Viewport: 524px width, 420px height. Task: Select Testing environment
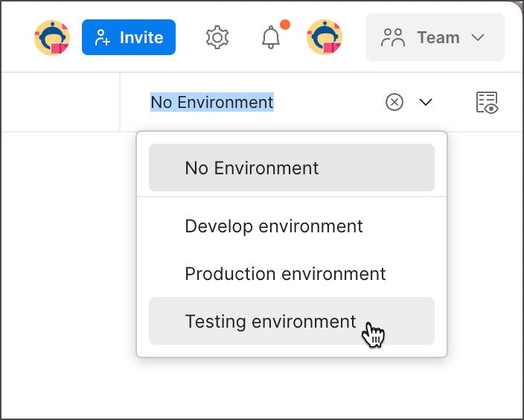[292, 321]
